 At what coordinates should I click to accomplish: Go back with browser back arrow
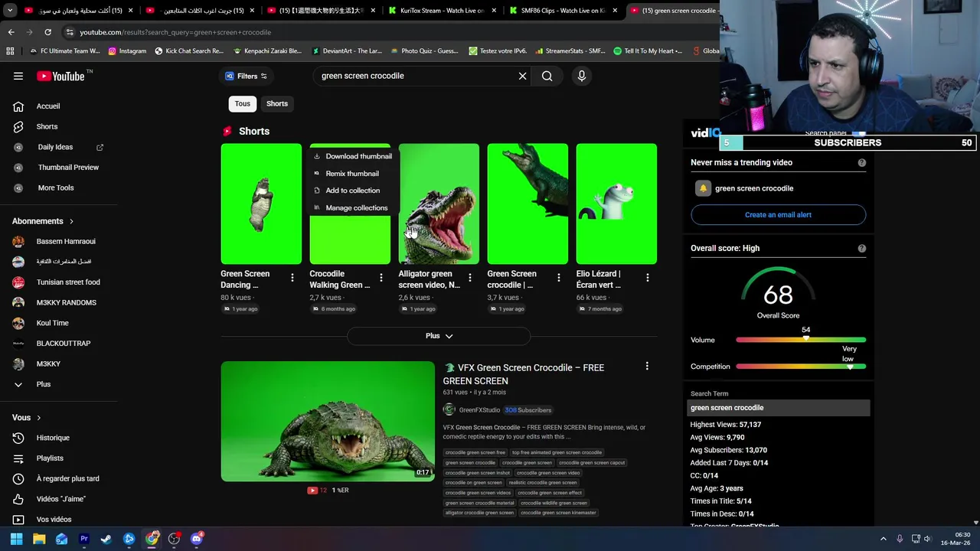point(11,32)
